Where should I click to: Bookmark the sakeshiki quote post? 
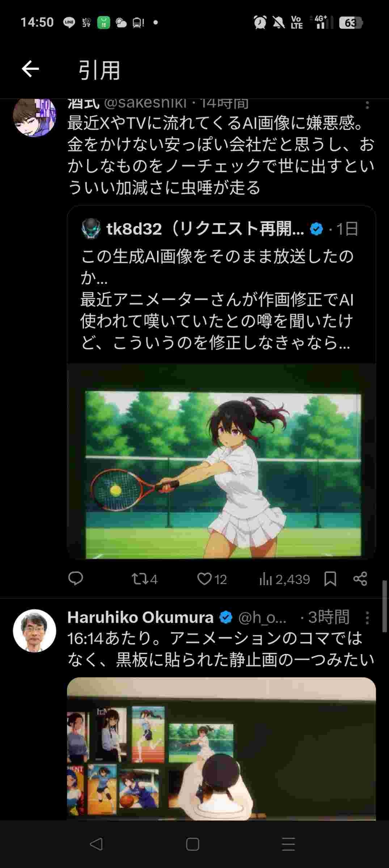(330, 579)
